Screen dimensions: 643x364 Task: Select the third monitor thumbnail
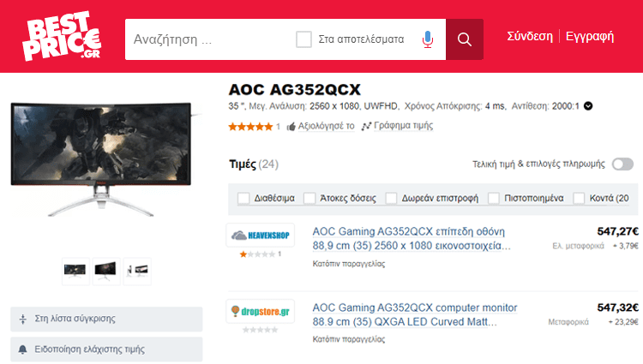coord(137,271)
